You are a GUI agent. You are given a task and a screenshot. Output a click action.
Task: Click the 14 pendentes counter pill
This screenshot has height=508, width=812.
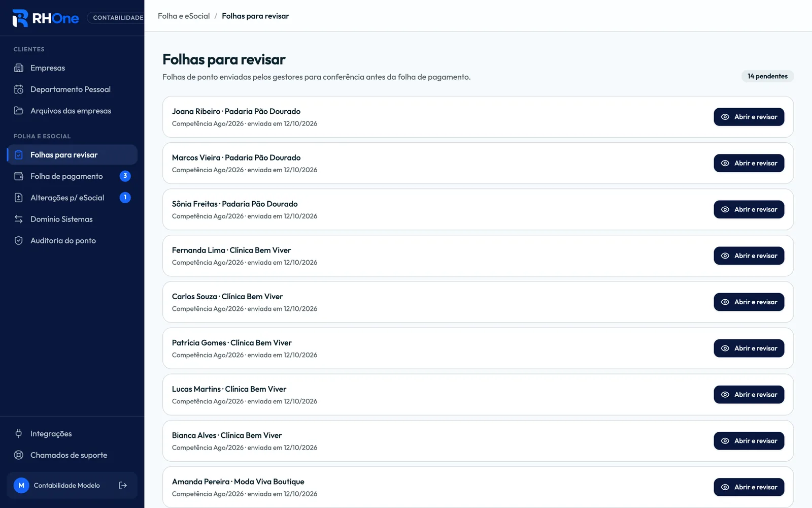(x=767, y=76)
